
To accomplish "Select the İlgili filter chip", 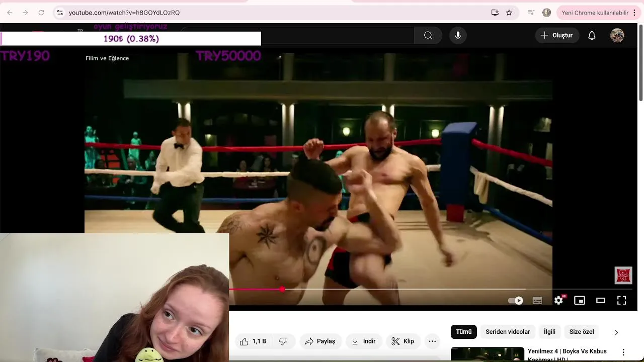I will pyautogui.click(x=549, y=332).
